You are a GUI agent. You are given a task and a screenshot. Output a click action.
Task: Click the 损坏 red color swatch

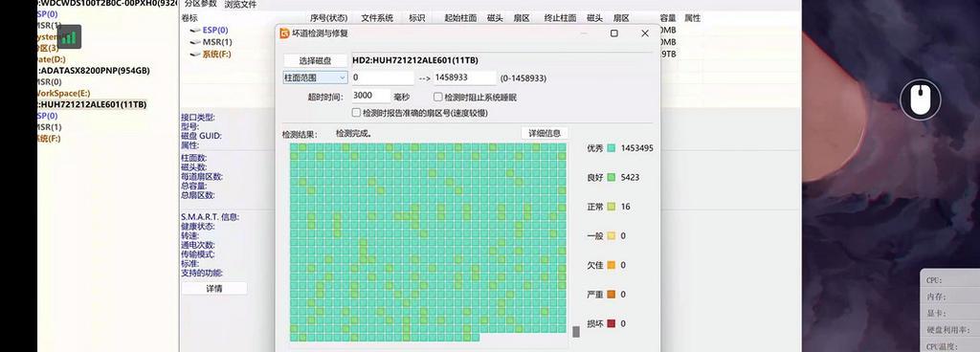pyautogui.click(x=612, y=323)
